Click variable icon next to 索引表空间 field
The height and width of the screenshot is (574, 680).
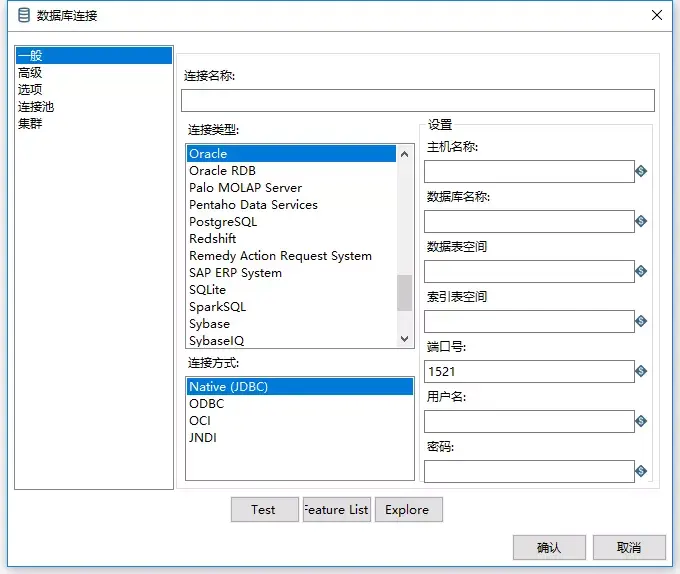(x=641, y=321)
